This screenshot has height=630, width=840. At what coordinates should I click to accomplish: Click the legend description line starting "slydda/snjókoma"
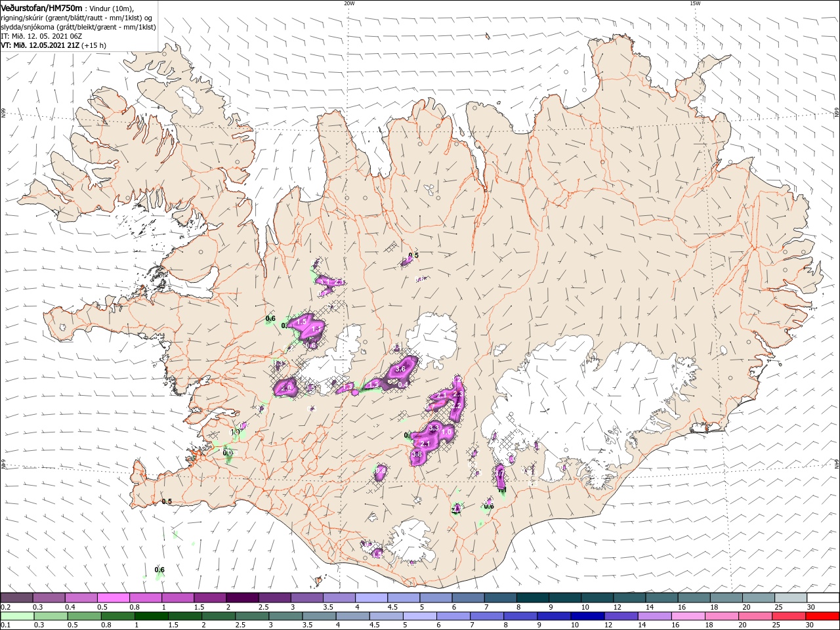(x=77, y=27)
